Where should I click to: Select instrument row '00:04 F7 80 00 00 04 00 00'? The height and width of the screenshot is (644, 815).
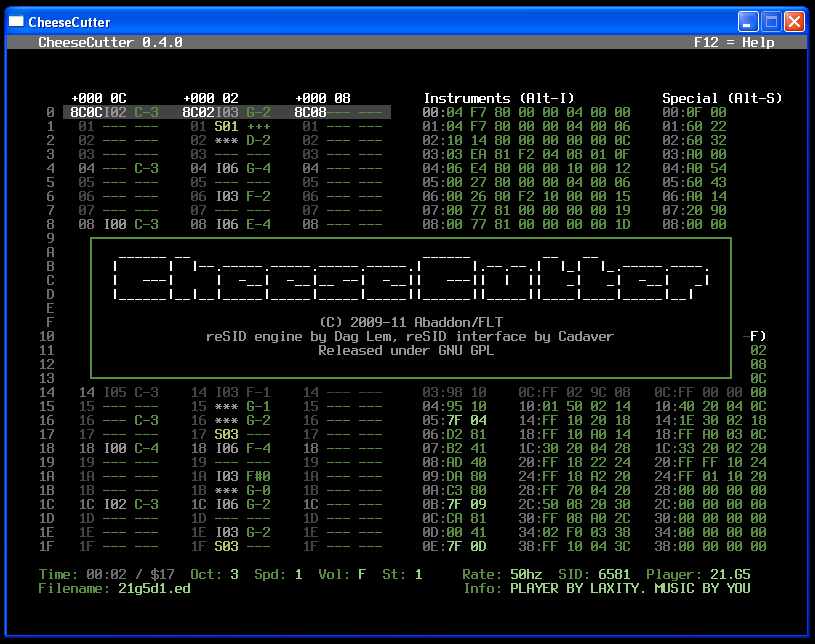click(x=527, y=112)
